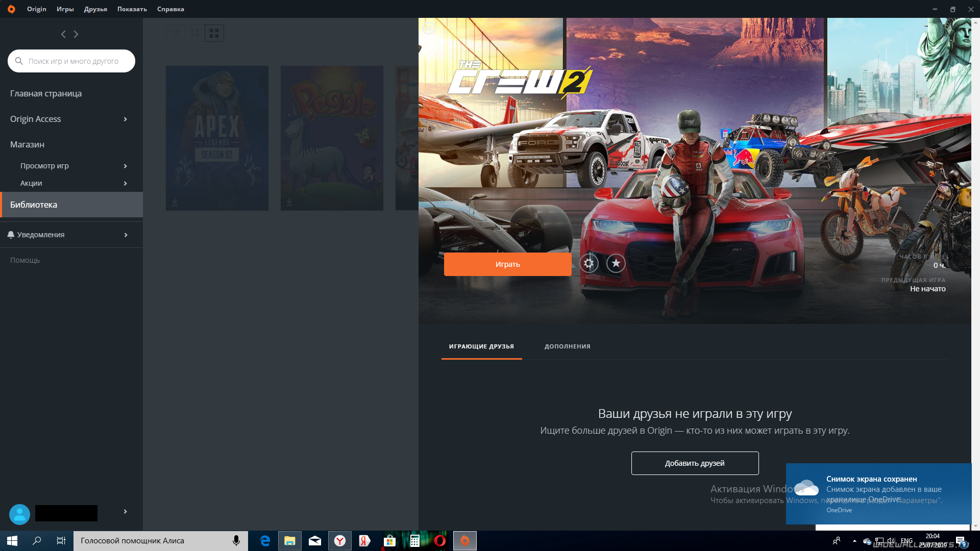Open Calculator from taskbar
The height and width of the screenshot is (551, 980).
(x=415, y=541)
